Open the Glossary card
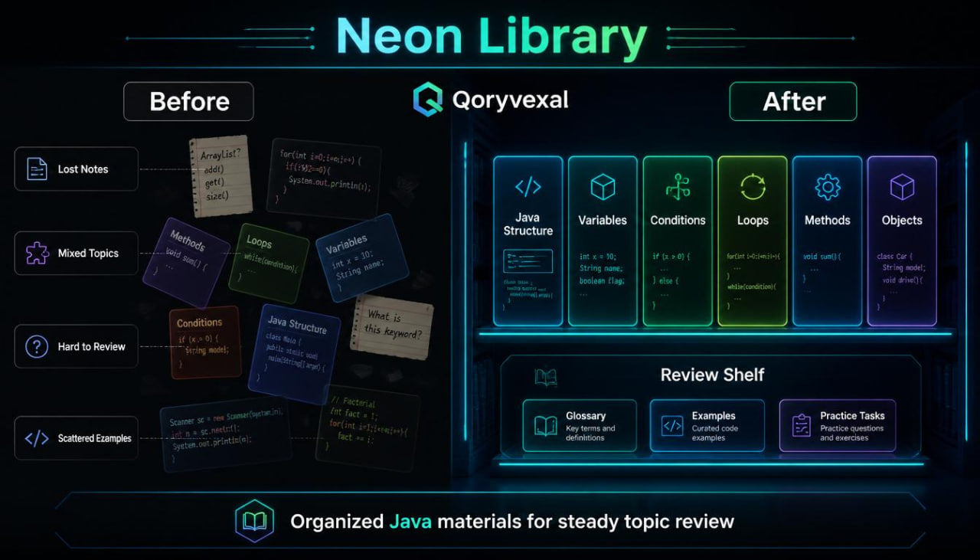The image size is (980, 560). point(580,425)
